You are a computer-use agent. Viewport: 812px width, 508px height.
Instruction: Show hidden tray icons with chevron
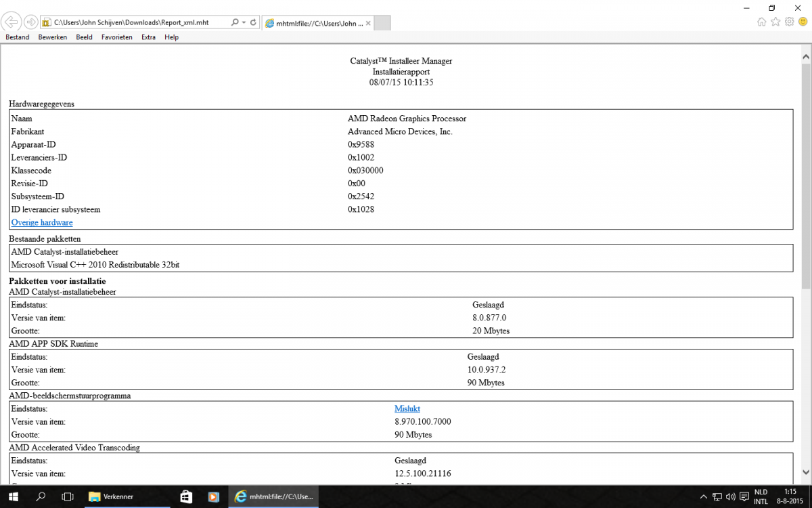click(703, 496)
